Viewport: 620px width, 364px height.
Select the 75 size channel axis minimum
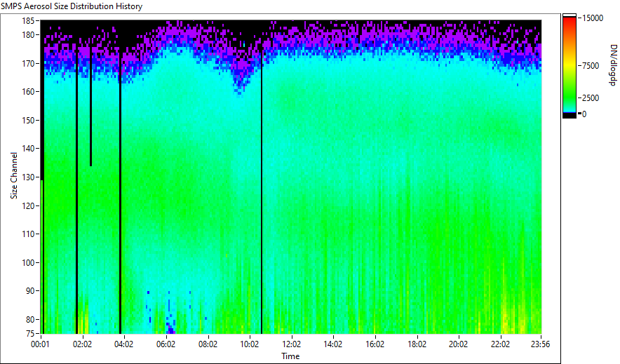coord(30,334)
